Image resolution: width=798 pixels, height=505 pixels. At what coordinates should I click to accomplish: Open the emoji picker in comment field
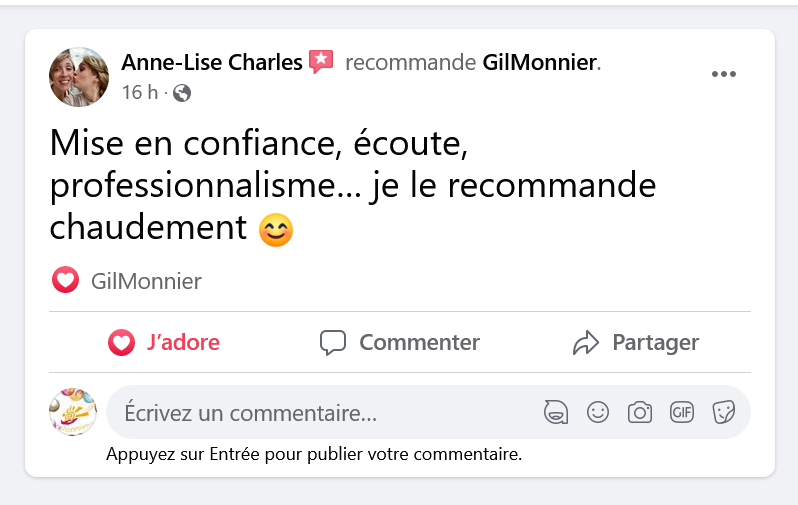click(x=598, y=412)
